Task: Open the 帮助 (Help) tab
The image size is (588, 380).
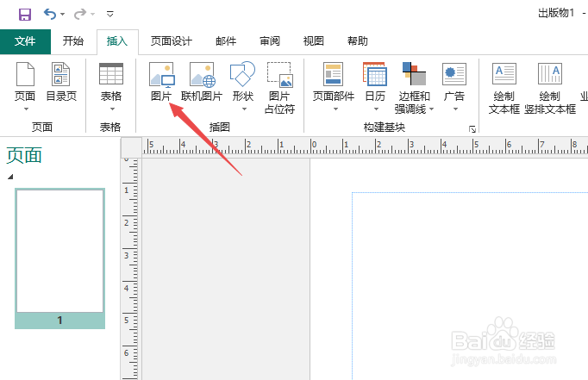Action: tap(358, 40)
